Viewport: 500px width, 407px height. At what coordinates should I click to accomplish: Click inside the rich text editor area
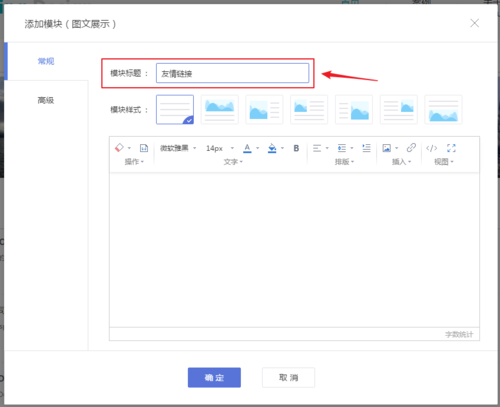294,250
